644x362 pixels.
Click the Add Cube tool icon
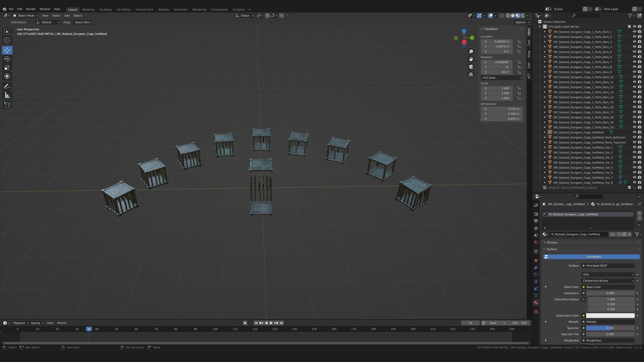7,105
